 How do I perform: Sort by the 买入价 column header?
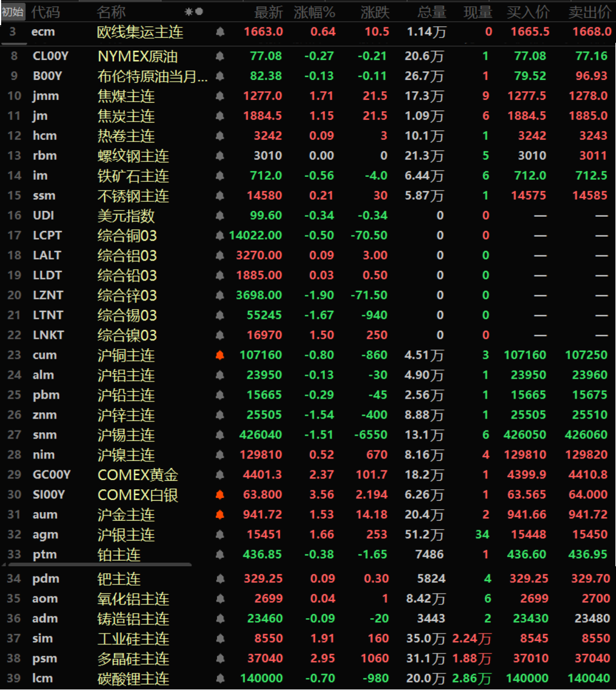coord(528,12)
